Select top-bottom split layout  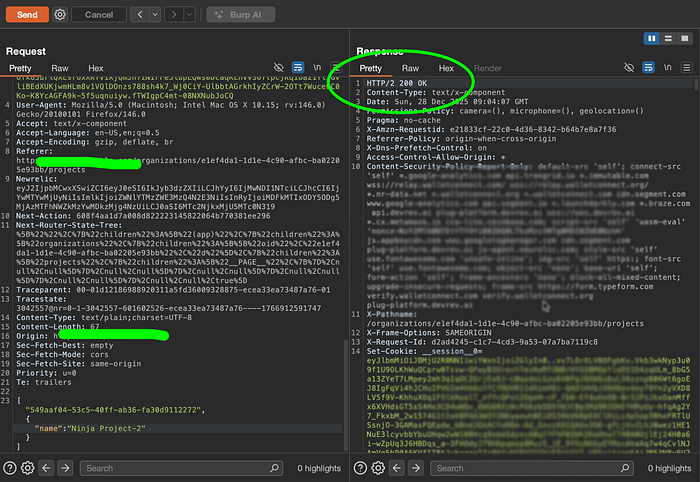point(668,39)
